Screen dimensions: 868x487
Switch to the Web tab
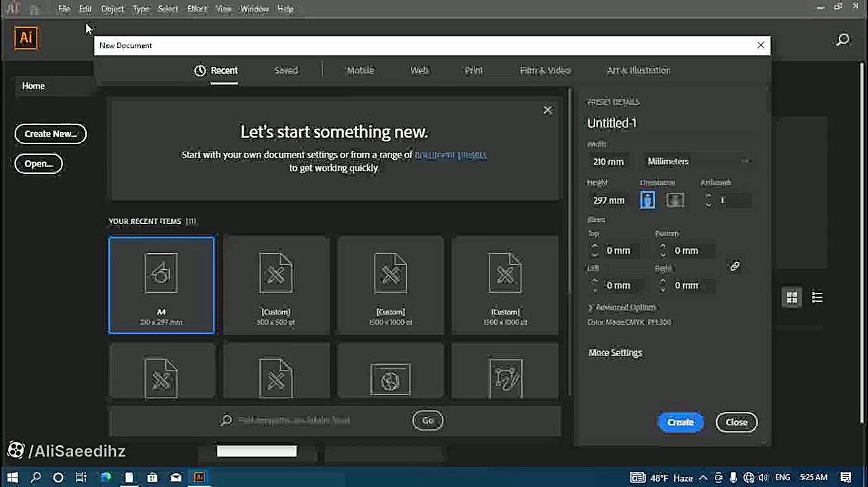[x=419, y=70]
